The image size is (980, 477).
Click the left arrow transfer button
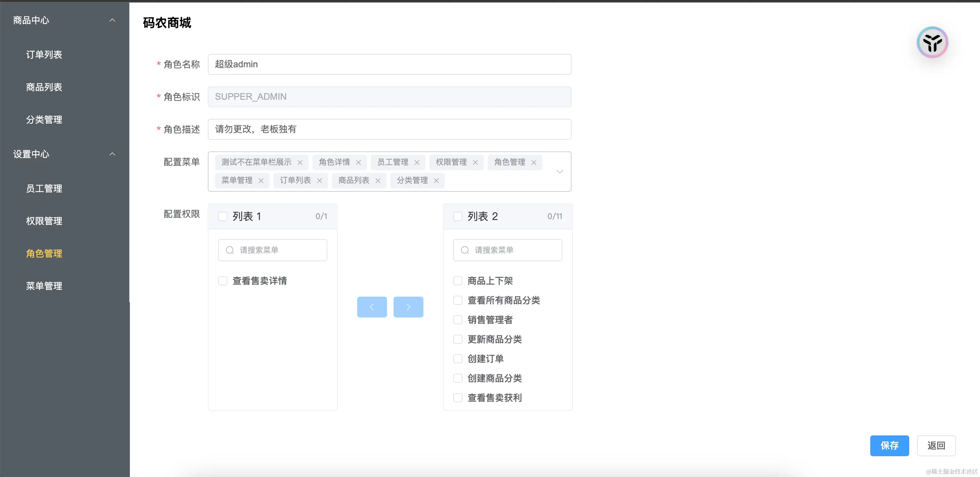372,307
